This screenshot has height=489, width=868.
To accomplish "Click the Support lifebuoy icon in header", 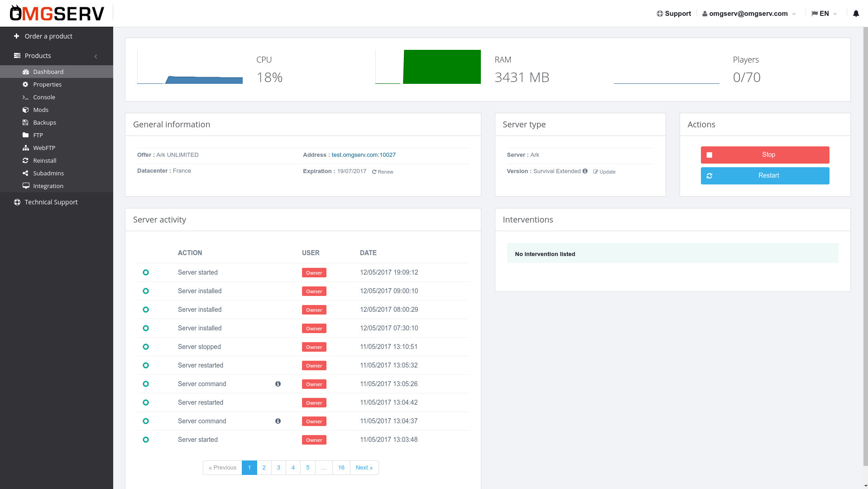I will coord(660,14).
